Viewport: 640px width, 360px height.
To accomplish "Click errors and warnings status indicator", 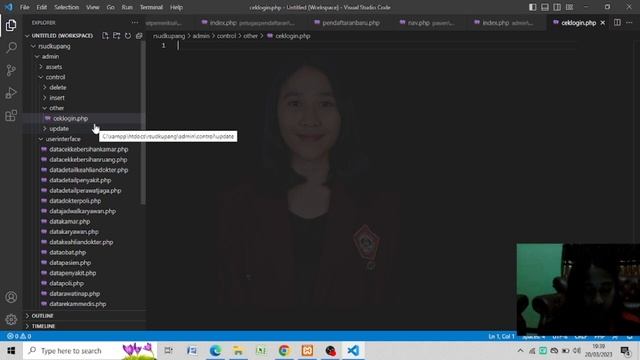I will click(x=19, y=336).
